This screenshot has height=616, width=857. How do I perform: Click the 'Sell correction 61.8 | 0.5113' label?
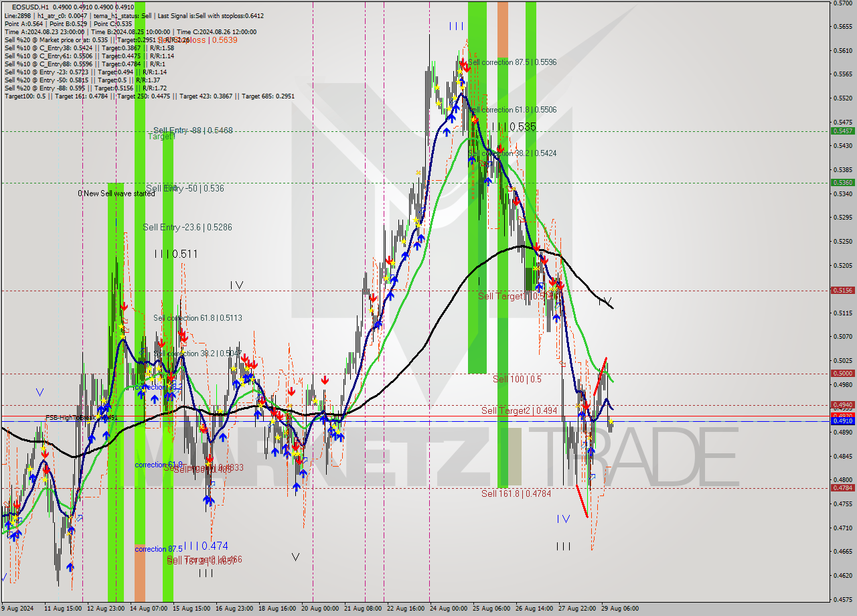[198, 318]
